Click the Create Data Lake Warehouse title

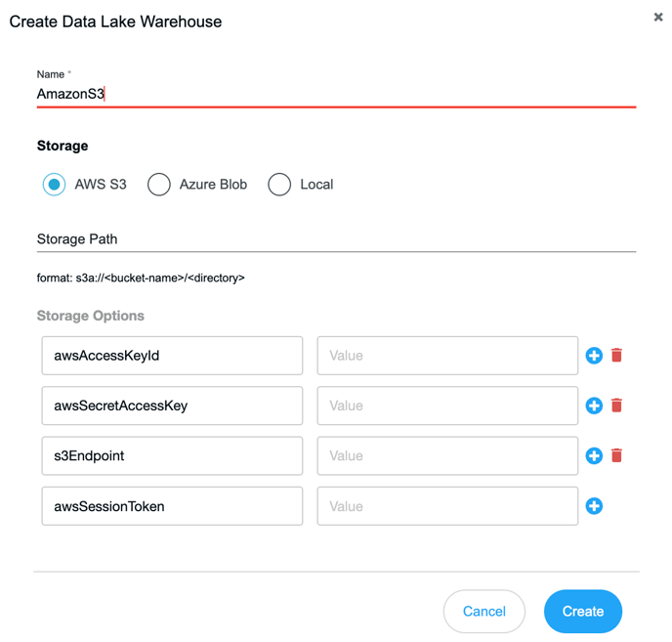[115, 21]
